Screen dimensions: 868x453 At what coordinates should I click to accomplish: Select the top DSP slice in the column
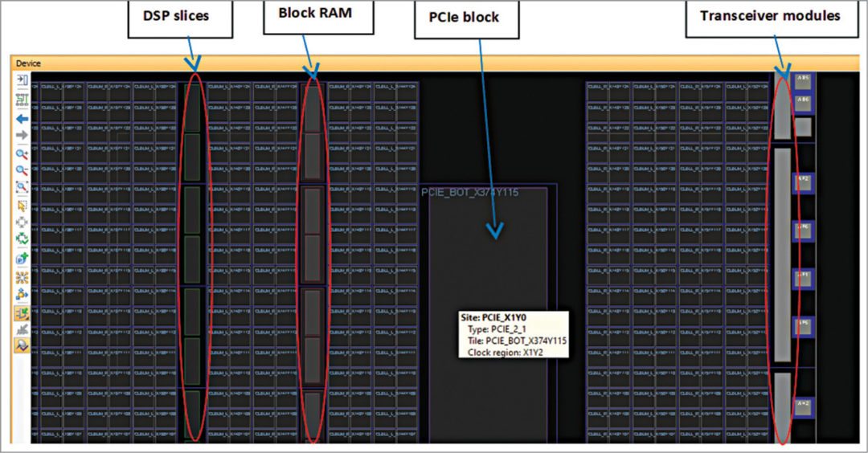[191, 104]
